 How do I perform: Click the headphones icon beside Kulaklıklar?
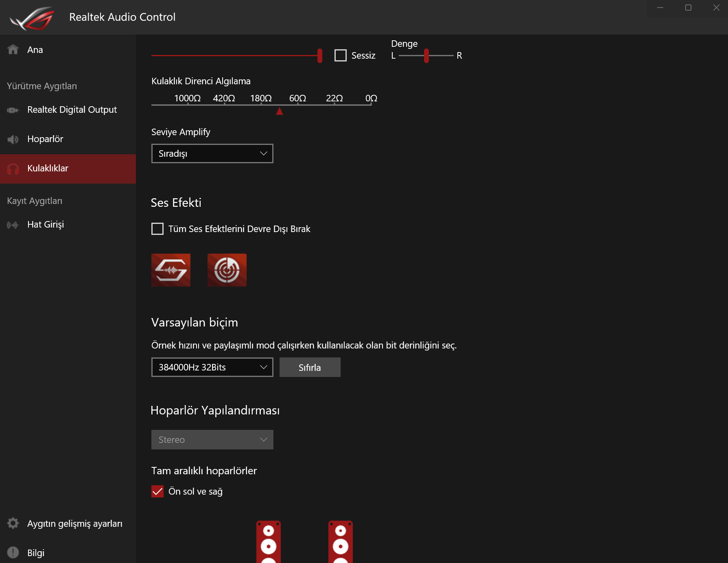click(x=13, y=169)
